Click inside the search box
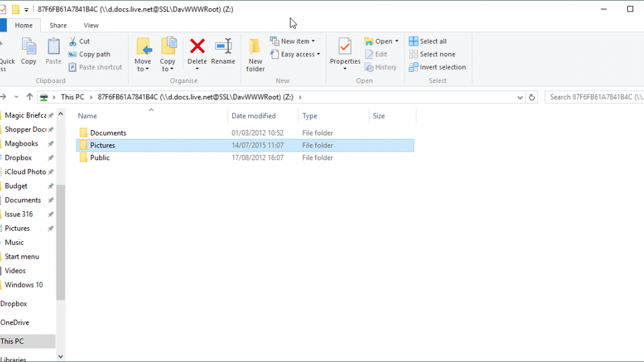The height and width of the screenshot is (362, 644). (594, 97)
